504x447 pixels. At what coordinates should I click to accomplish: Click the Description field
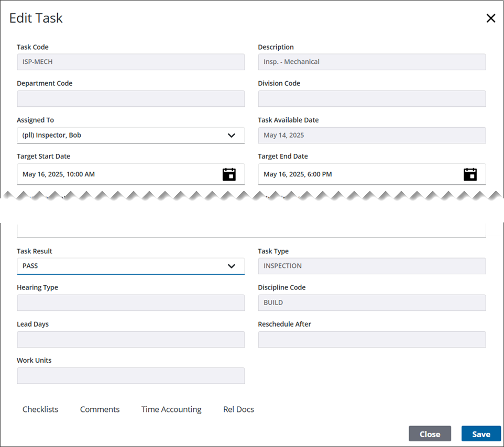point(371,62)
